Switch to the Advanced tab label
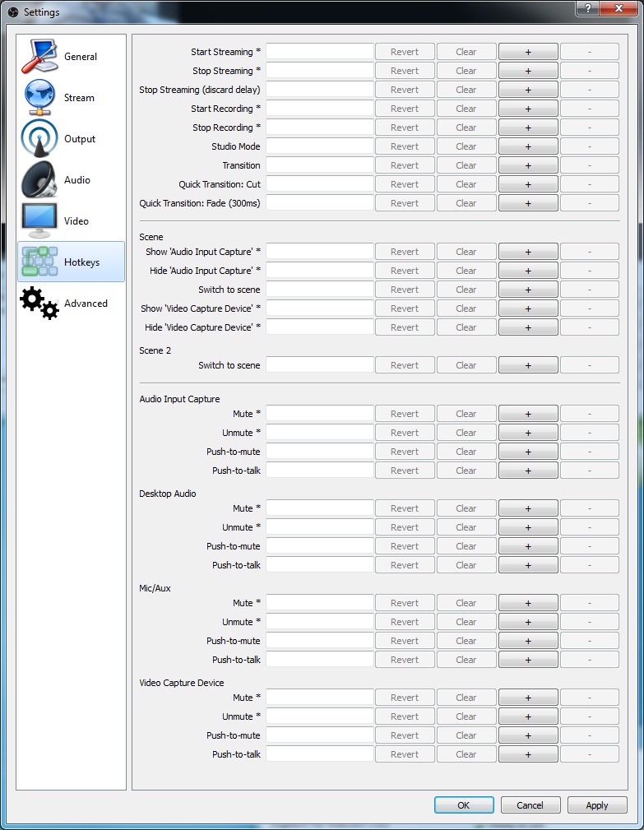Viewport: 644px width, 830px height. click(86, 304)
